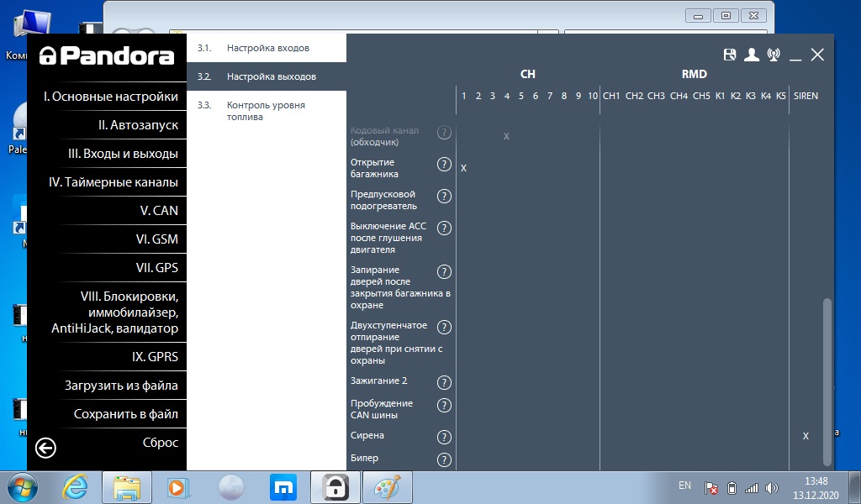Expand section II. Автозапуск
The width and height of the screenshot is (861, 504).
pos(138,125)
